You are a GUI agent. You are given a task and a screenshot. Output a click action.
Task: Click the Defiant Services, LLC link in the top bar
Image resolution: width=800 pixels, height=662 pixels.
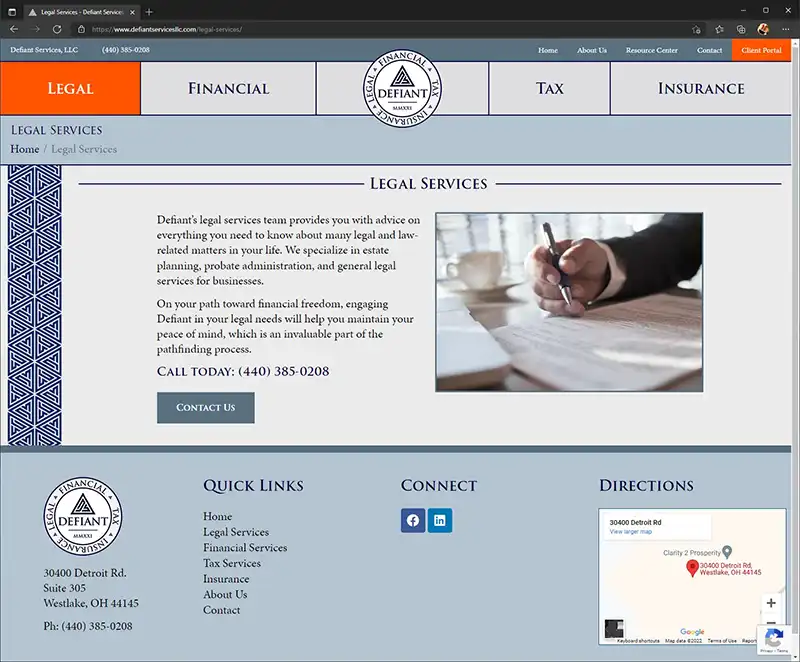click(44, 50)
